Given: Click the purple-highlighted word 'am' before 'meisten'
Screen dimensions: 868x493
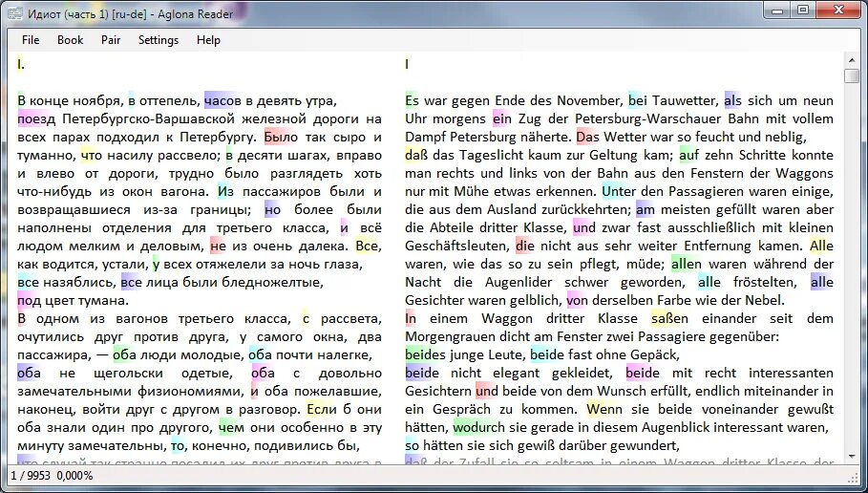Looking at the screenshot, I should pyautogui.click(x=646, y=210).
